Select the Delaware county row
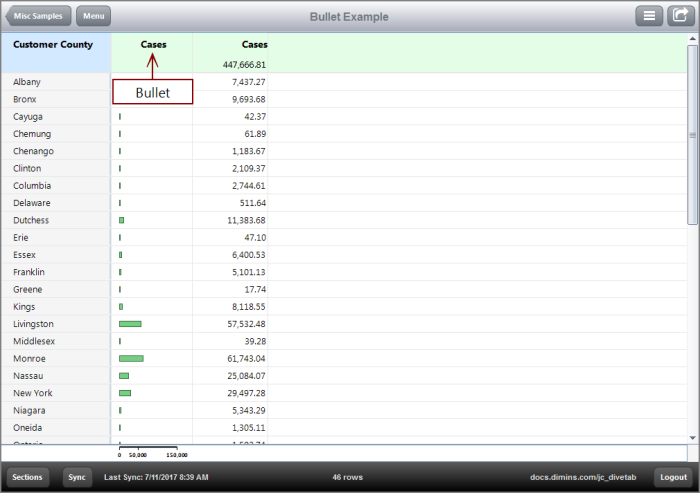This screenshot has height=493, width=700. coord(344,203)
